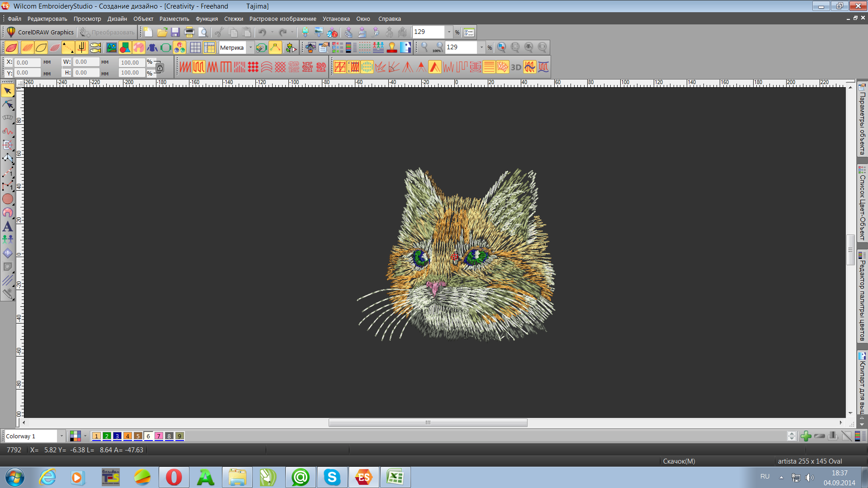Viewport: 868px width, 488px height.
Task: Open the Растровое изображение menu
Action: click(283, 19)
